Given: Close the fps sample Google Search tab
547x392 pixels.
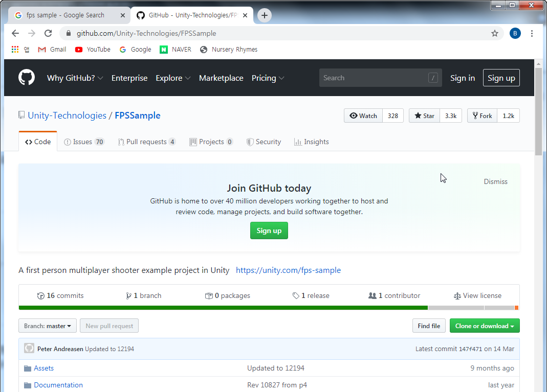Looking at the screenshot, I should [x=122, y=15].
